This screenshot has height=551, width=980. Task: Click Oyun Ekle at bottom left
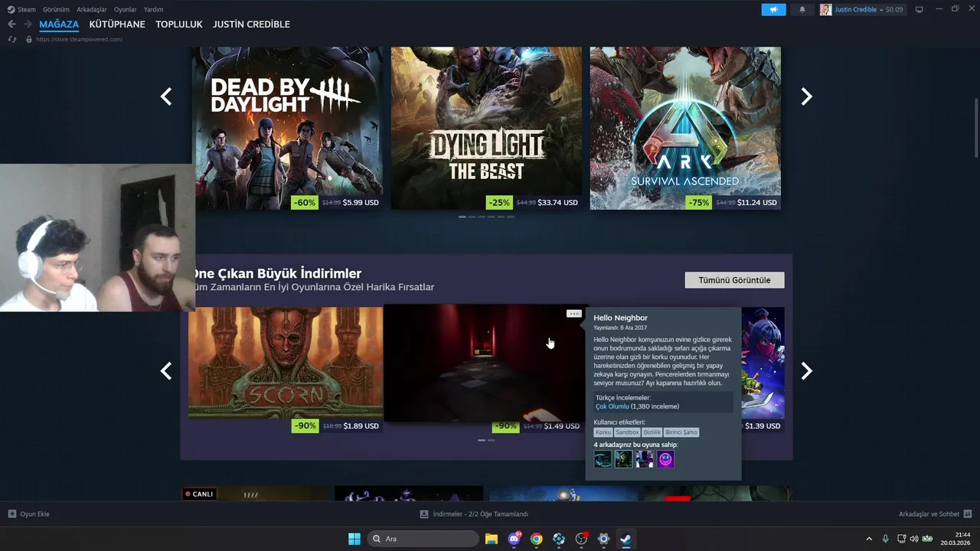click(x=34, y=514)
